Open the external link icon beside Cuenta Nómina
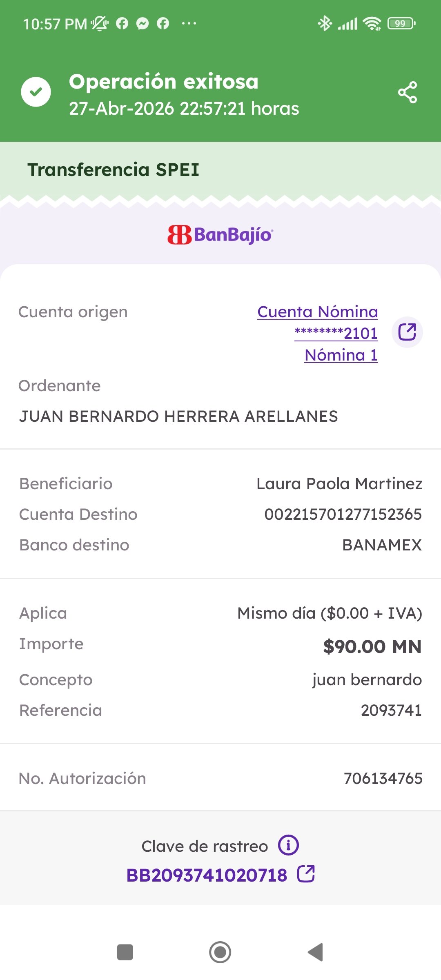Viewport: 441px width, 980px height. (407, 332)
